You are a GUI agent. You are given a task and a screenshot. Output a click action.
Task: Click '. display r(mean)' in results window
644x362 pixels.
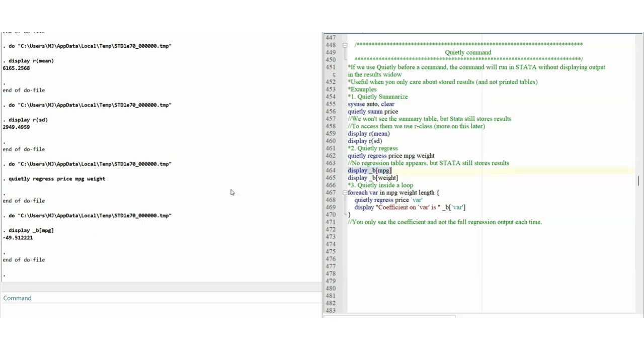28,61
